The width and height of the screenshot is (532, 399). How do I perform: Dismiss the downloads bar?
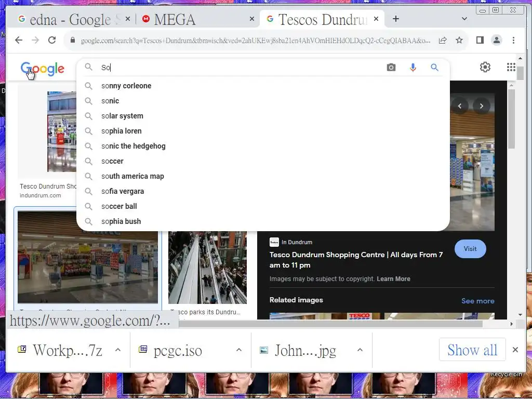(515, 350)
